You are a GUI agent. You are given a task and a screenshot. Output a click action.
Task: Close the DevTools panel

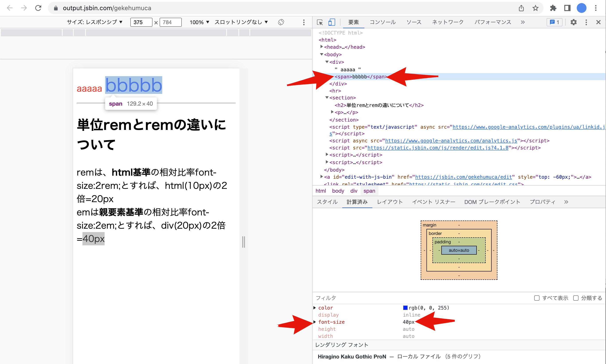[598, 22]
